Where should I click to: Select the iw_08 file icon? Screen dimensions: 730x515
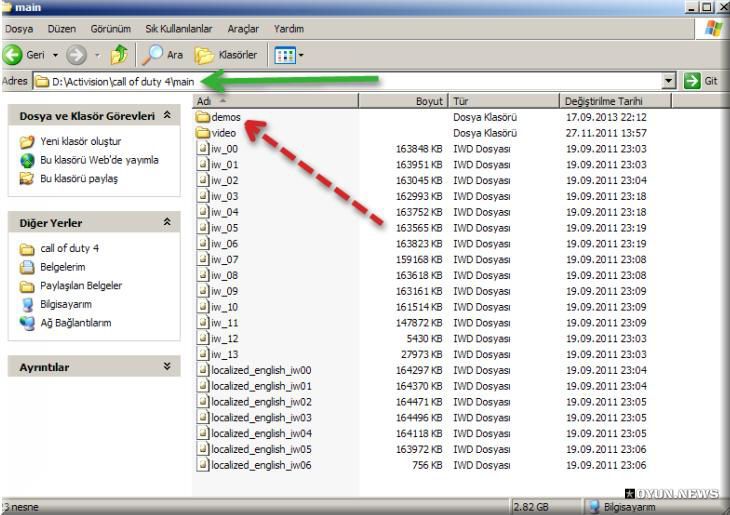[203, 275]
